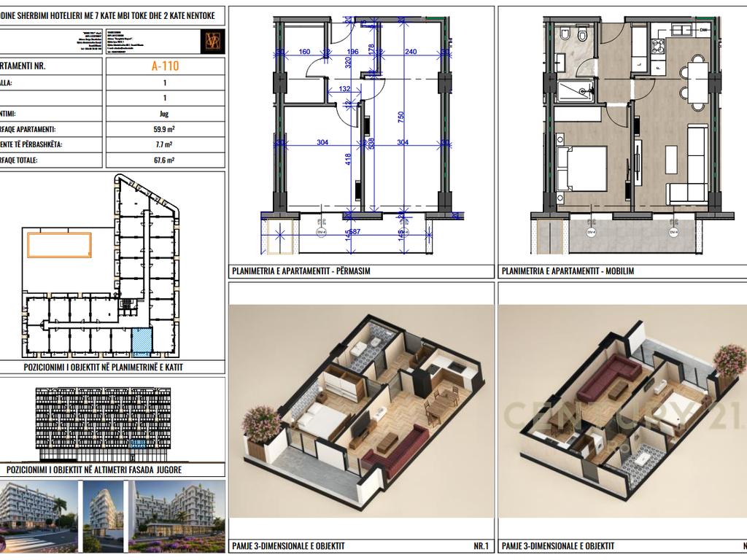This screenshot has height=560, width=747.
Task: Select the Jug orientation value
Action: pyautogui.click(x=165, y=114)
